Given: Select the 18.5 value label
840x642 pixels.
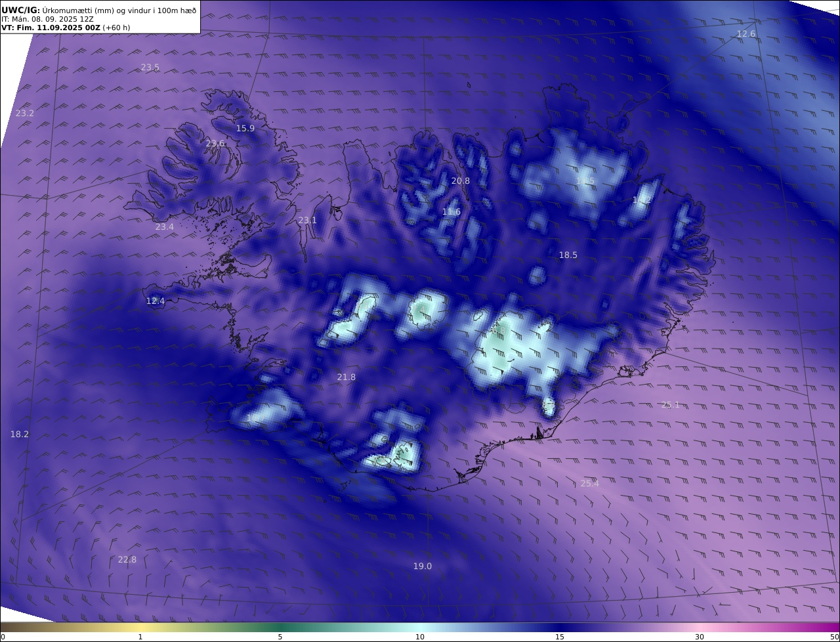Looking at the screenshot, I should (568, 255).
